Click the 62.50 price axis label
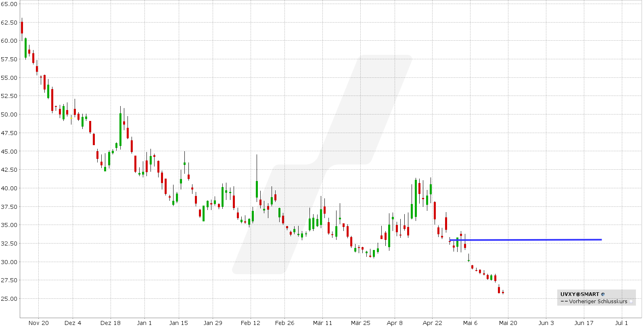The image size is (644, 329). (x=9, y=23)
